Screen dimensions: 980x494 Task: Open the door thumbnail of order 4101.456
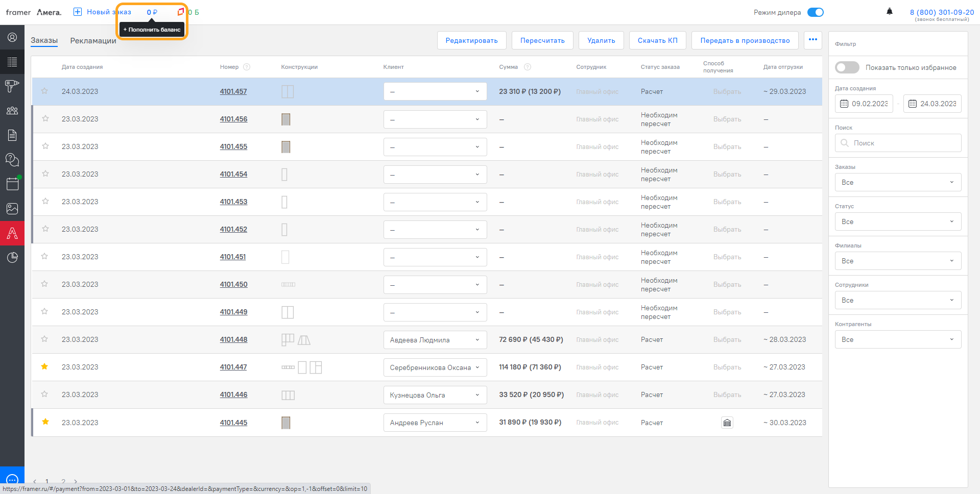click(x=286, y=119)
